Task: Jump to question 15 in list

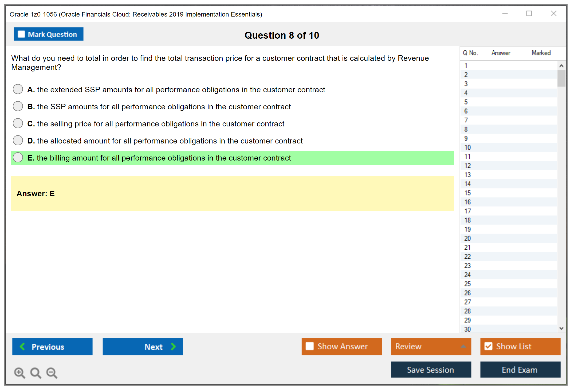Action: click(467, 193)
